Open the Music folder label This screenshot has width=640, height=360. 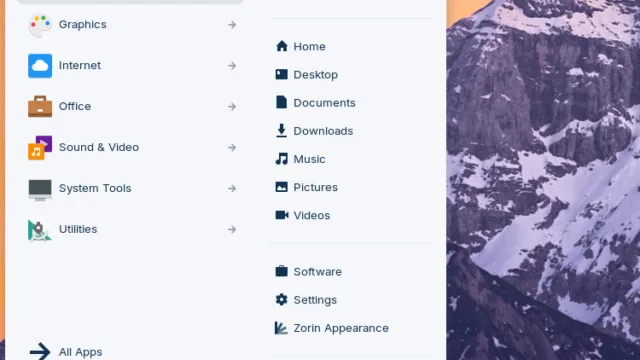(x=309, y=159)
